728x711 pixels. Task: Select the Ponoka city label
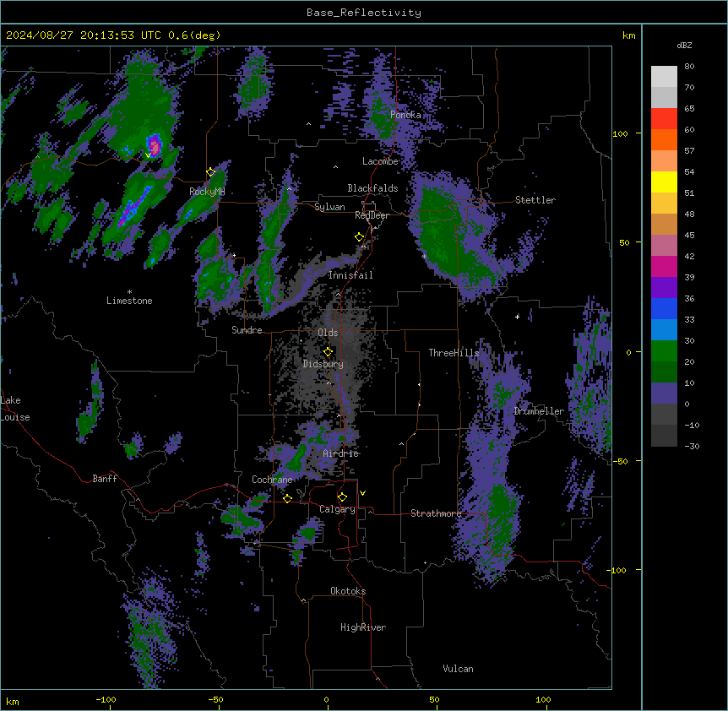pyautogui.click(x=405, y=115)
